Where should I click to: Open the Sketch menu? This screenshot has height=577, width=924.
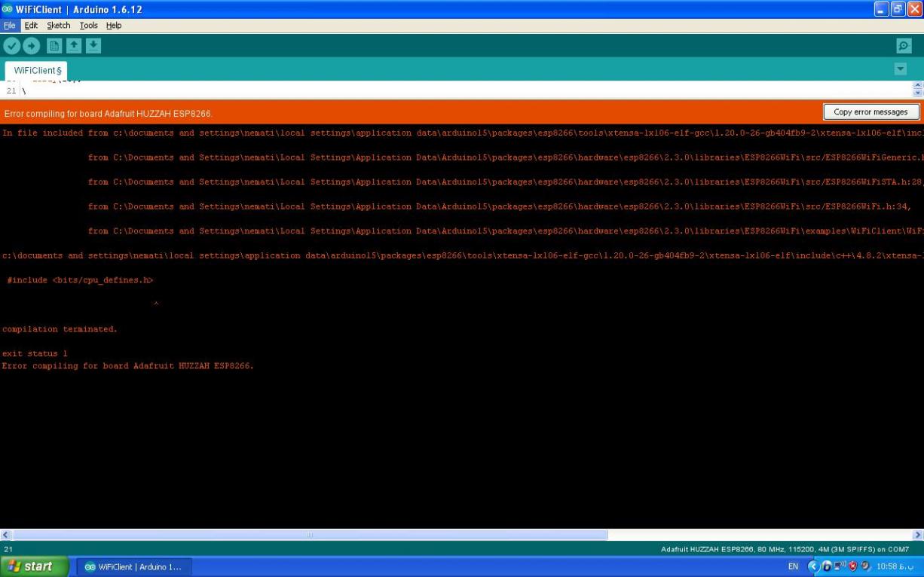point(58,26)
